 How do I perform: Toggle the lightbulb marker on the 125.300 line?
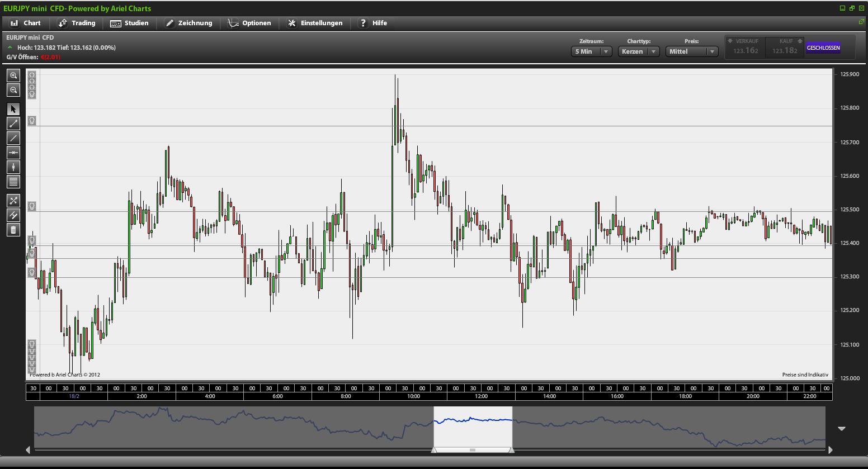coord(32,272)
